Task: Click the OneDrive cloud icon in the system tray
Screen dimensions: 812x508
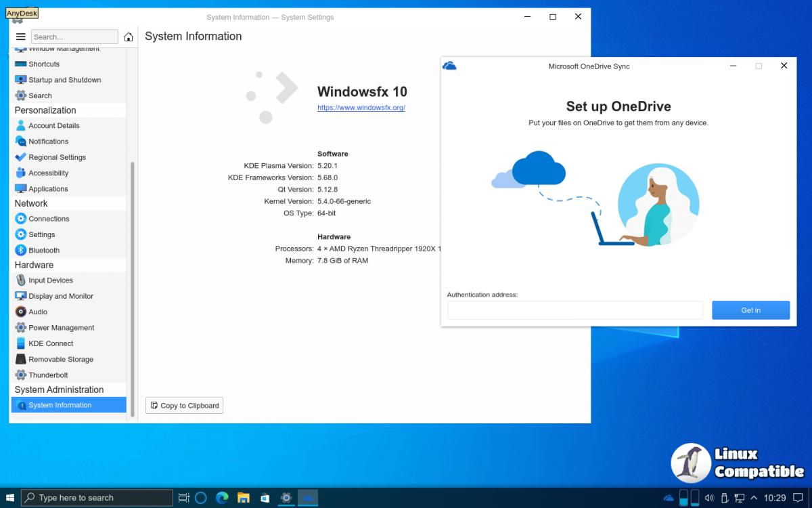Action: pos(669,498)
